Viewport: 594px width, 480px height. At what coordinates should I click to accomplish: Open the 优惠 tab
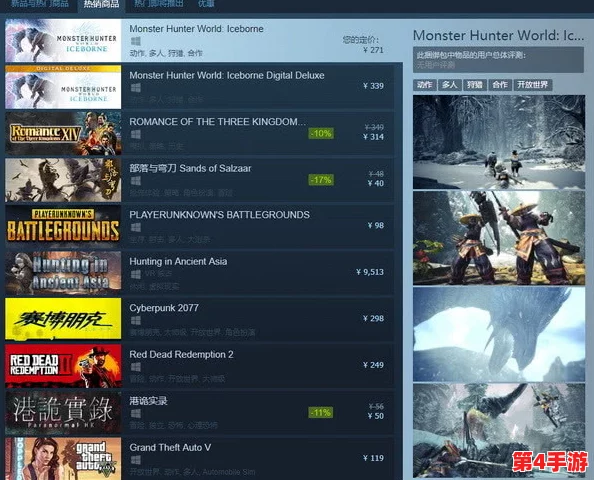[206, 4]
